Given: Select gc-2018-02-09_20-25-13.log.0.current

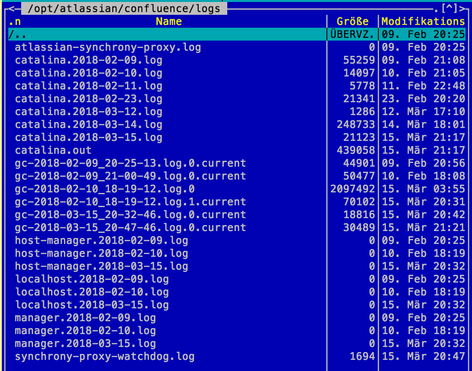Looking at the screenshot, I should click(x=130, y=163).
